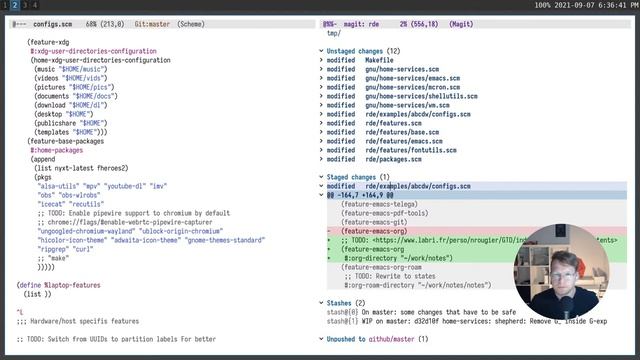
Task: Place cursor on (feature-xdg line
Action: (x=48, y=42)
